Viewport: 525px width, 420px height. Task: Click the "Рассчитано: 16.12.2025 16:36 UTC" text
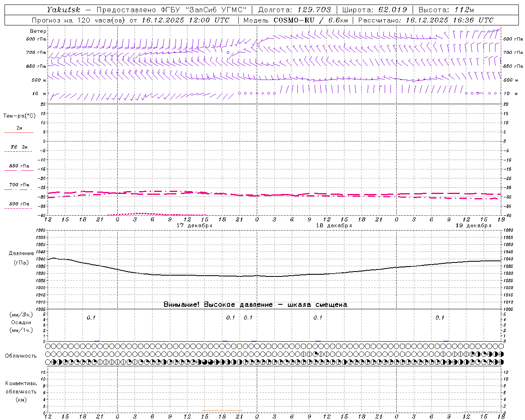point(426,20)
